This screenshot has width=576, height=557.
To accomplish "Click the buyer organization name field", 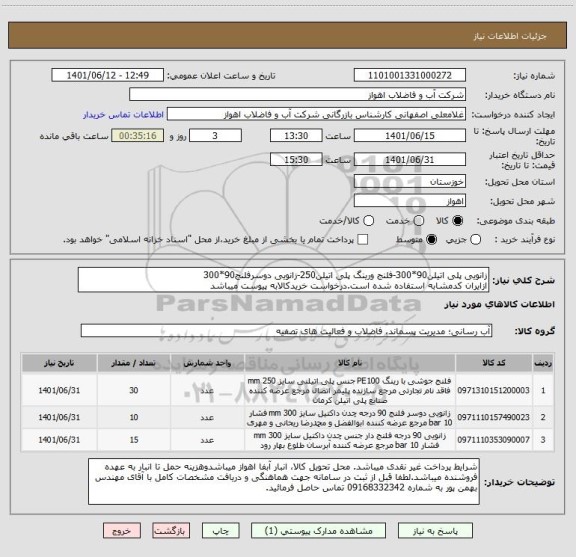I will (297, 95).
